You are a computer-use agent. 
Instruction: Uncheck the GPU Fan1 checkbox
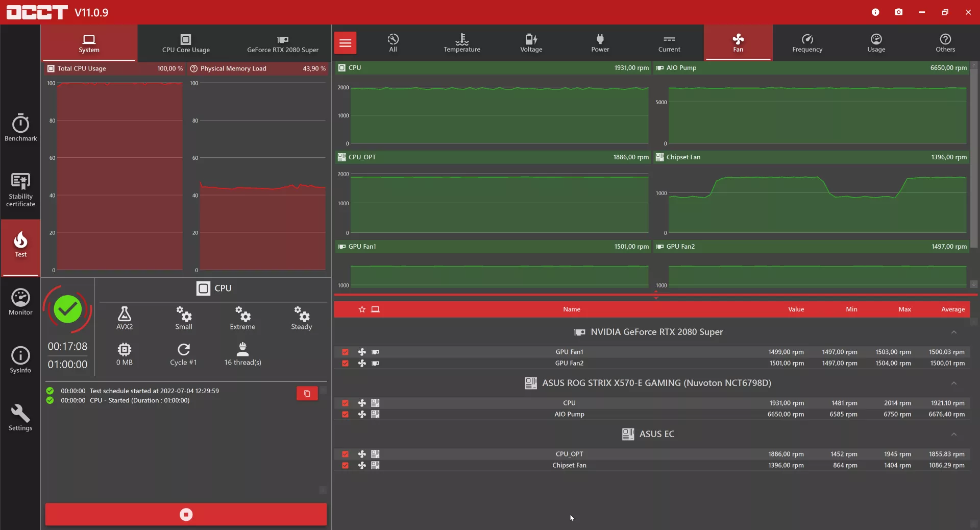click(346, 352)
